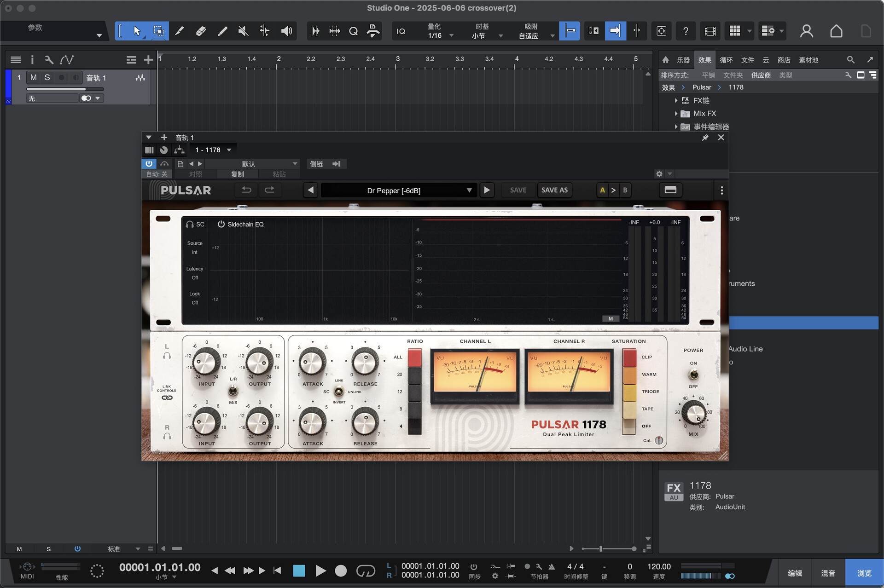Select A in the A/B compare
Image resolution: width=884 pixels, height=588 pixels.
click(x=602, y=190)
